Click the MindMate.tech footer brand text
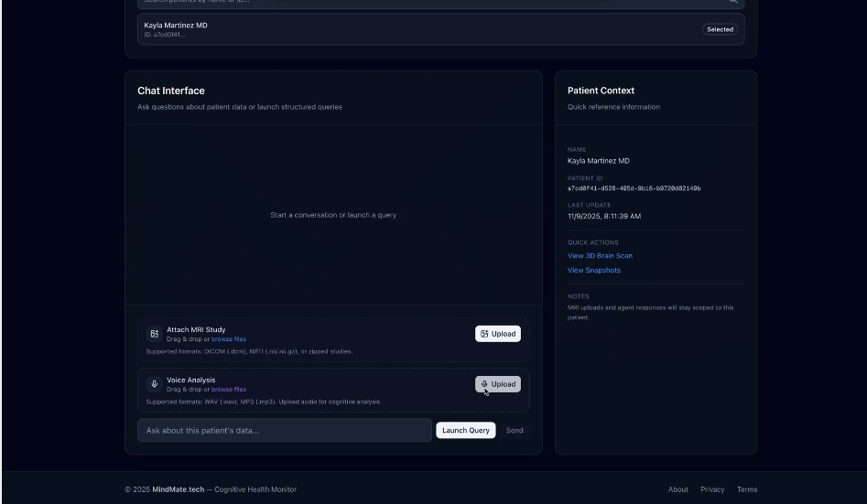Image resolution: width=867 pixels, height=504 pixels. [178, 489]
